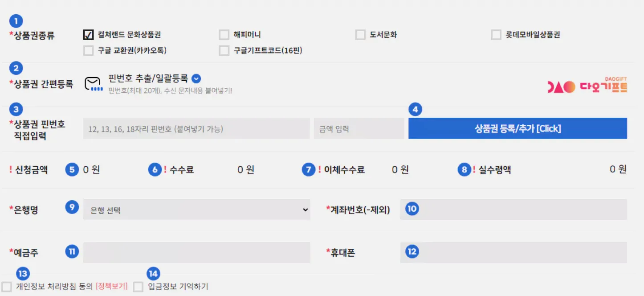Focus the 금액 입력 amount field
The image size is (644, 296).
pos(359,129)
